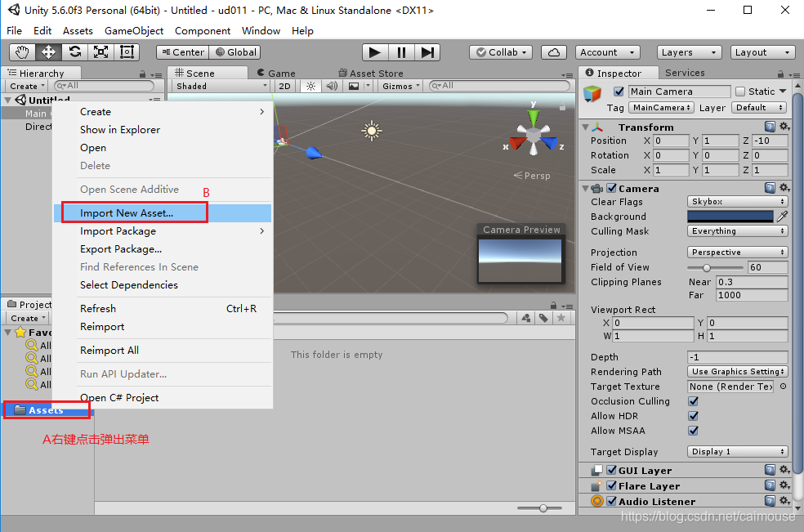The image size is (804, 532).
Task: Open Target Display dropdown
Action: (737, 451)
